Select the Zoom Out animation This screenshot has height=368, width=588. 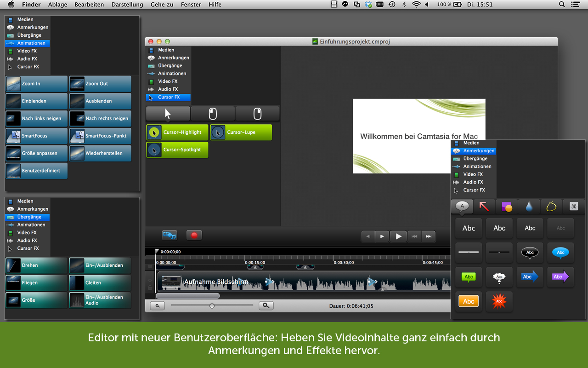pyautogui.click(x=100, y=84)
